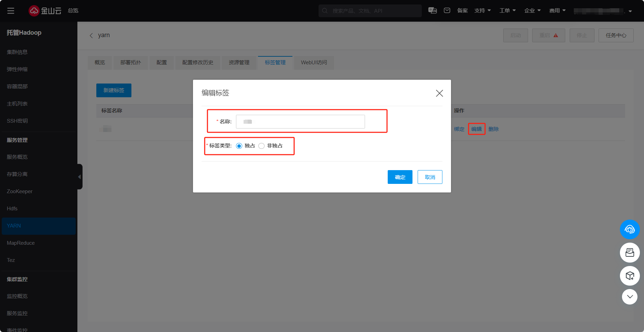This screenshot has width=644, height=332.
Task: Open 主机列表 in the sidebar
Action: coord(17,104)
